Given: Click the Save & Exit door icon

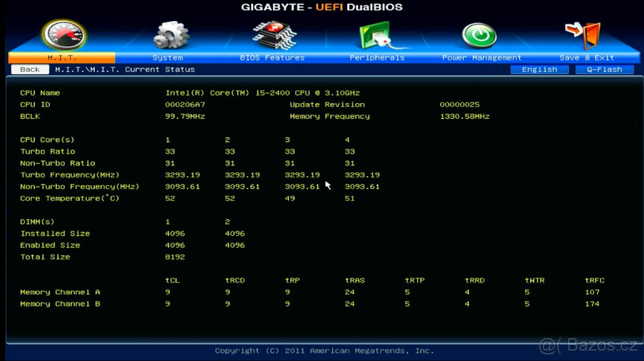Looking at the screenshot, I should 582,34.
